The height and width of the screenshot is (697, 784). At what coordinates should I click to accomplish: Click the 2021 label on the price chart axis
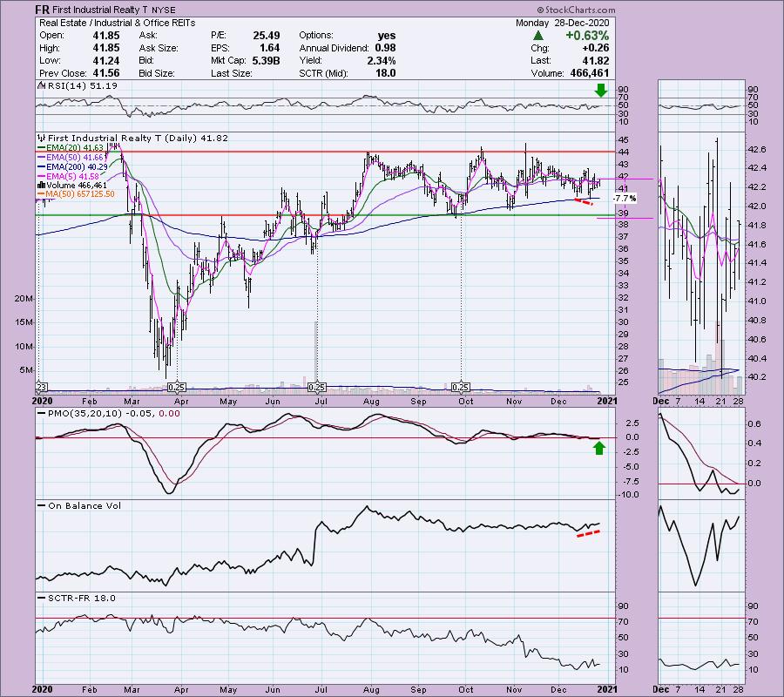tap(607, 401)
